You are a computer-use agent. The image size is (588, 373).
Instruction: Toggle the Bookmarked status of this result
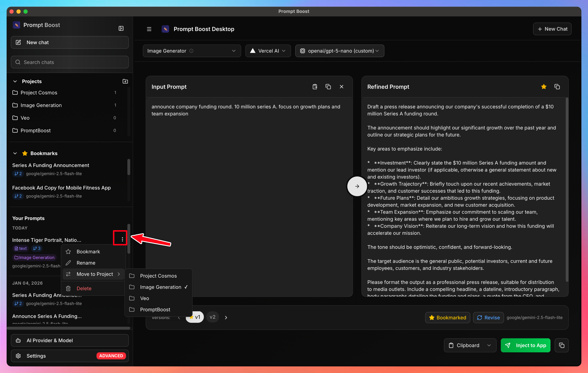[x=448, y=317]
